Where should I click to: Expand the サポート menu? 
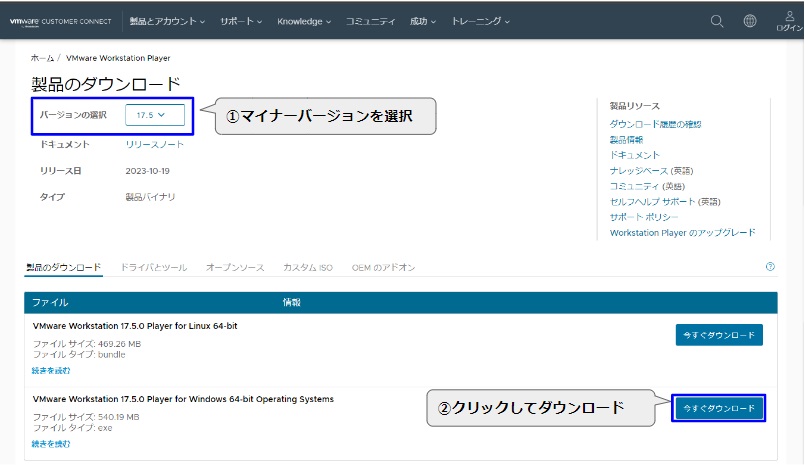pyautogui.click(x=241, y=21)
